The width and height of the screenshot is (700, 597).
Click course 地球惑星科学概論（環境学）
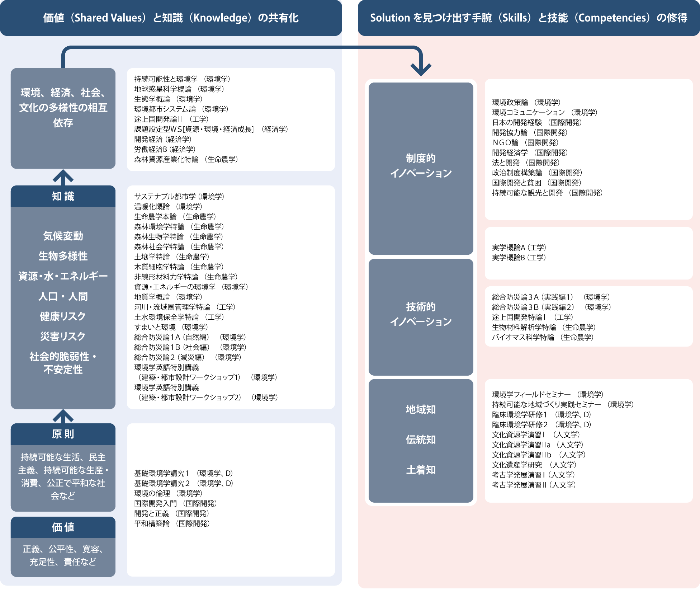179,89
